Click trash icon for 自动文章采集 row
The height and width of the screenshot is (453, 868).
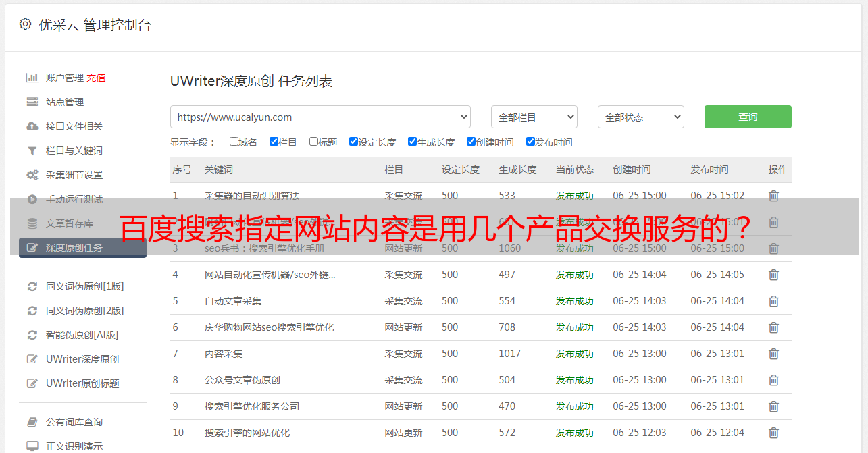(773, 301)
